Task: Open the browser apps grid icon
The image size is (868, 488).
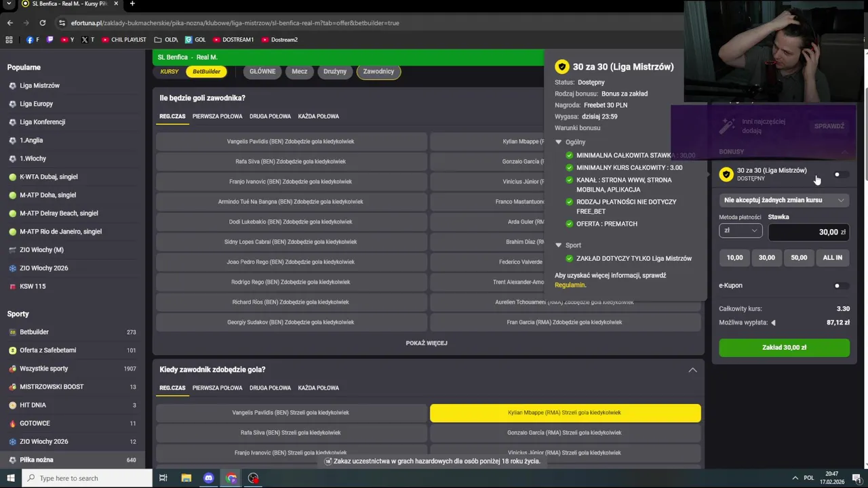Action: click(9, 39)
